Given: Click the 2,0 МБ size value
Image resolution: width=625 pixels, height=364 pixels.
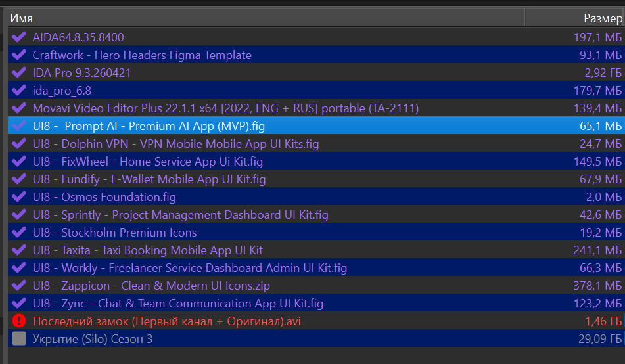Looking at the screenshot, I should (604, 197).
